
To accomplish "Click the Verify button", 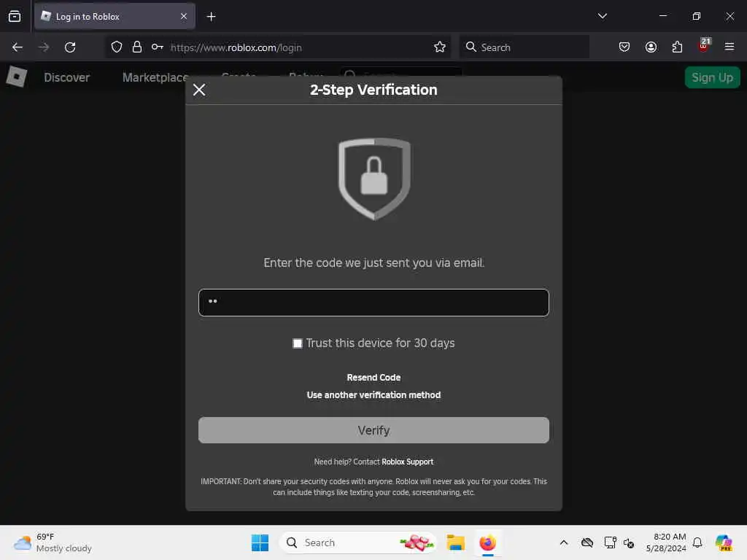I will point(373,430).
